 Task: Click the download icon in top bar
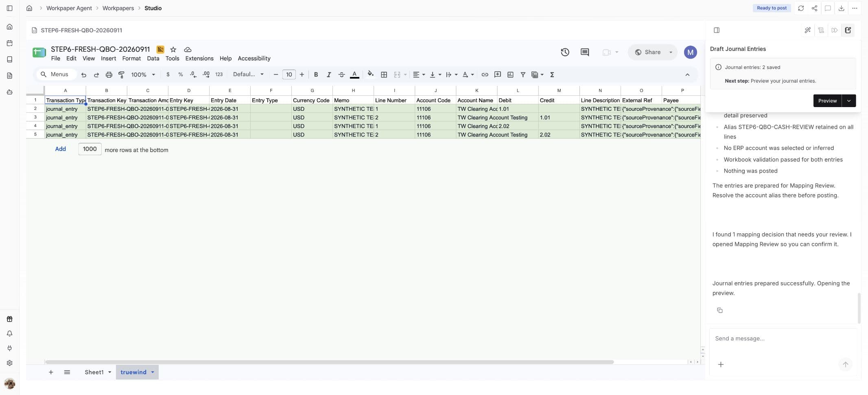841,8
